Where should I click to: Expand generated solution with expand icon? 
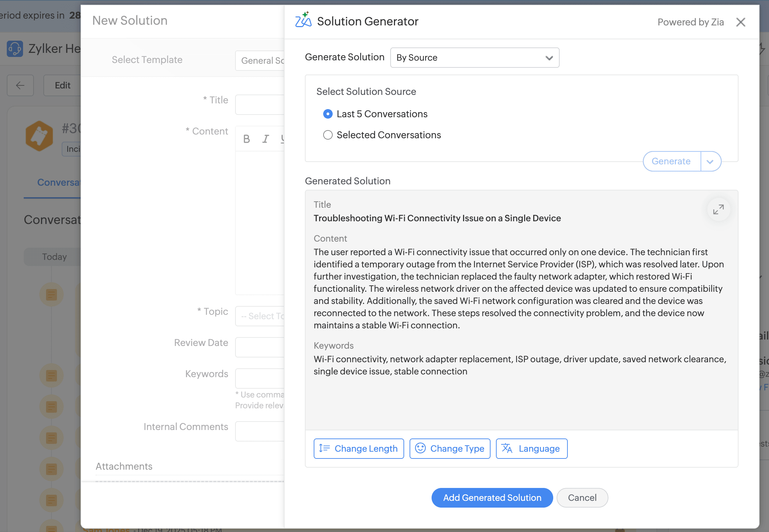718,209
